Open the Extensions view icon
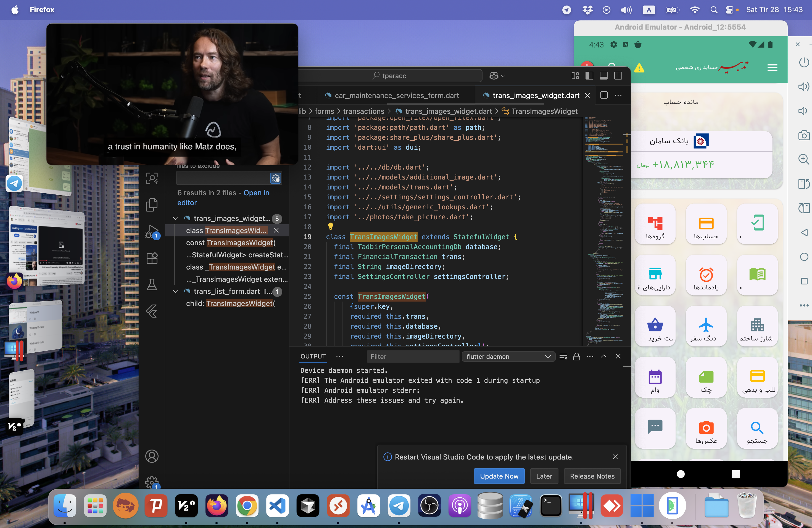 pos(152,258)
